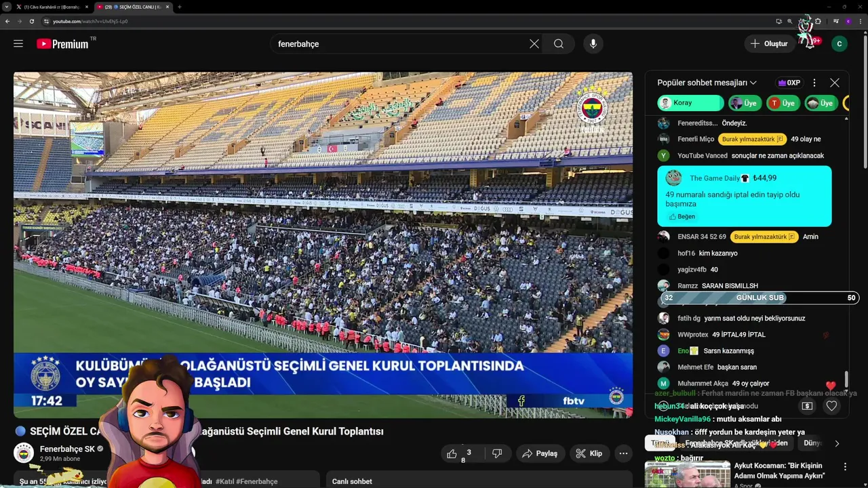
Task: Open options for Aykut Kocaman video
Action: [x=845, y=466]
